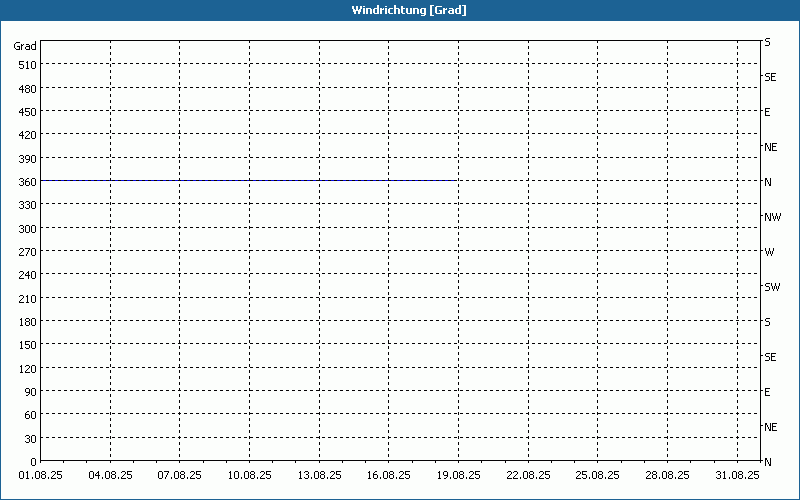Click the blue wind direction data line
This screenshot has height=500, width=800.
pos(249,181)
